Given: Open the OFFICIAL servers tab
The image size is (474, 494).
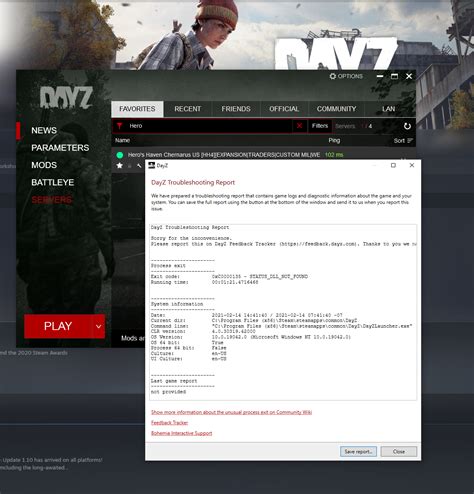Looking at the screenshot, I should pos(284,109).
